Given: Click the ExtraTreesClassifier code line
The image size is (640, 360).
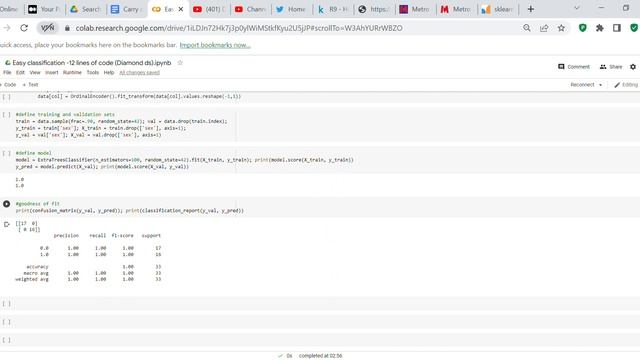Looking at the screenshot, I should [184, 160].
